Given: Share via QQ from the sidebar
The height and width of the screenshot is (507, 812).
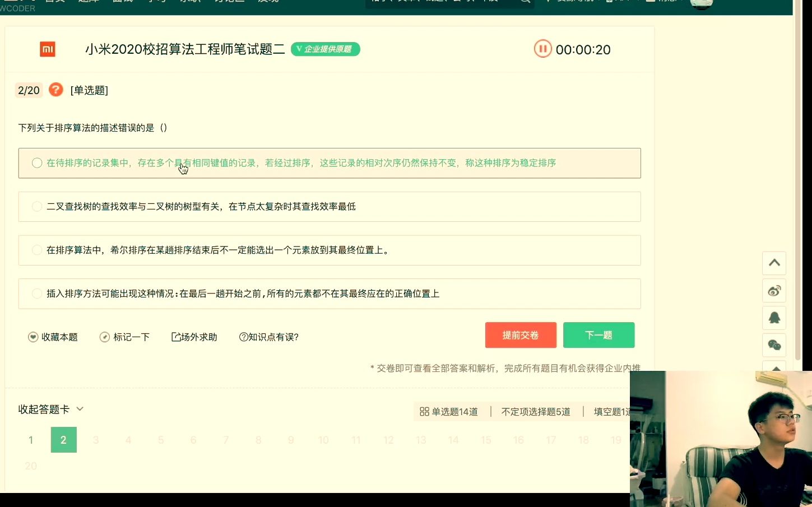Looking at the screenshot, I should 774,318.
